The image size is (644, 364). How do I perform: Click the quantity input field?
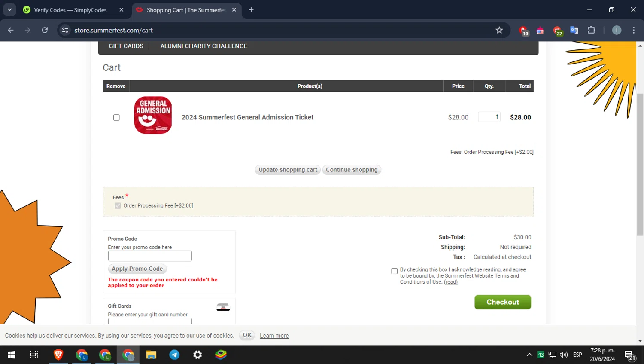click(489, 117)
